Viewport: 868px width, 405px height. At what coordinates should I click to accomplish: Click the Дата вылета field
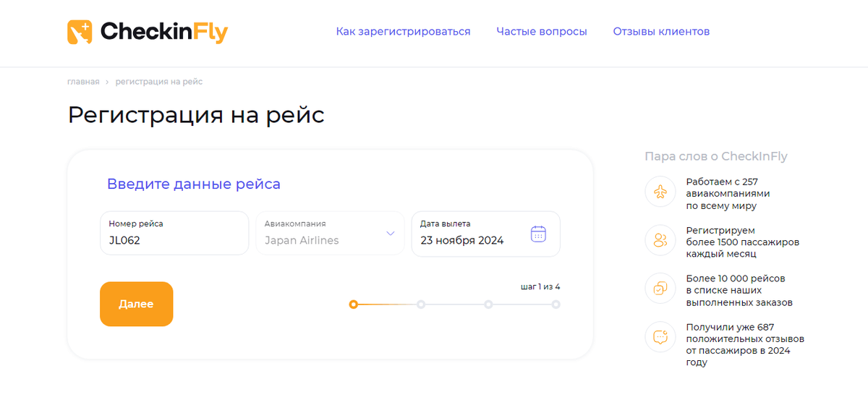click(485, 233)
